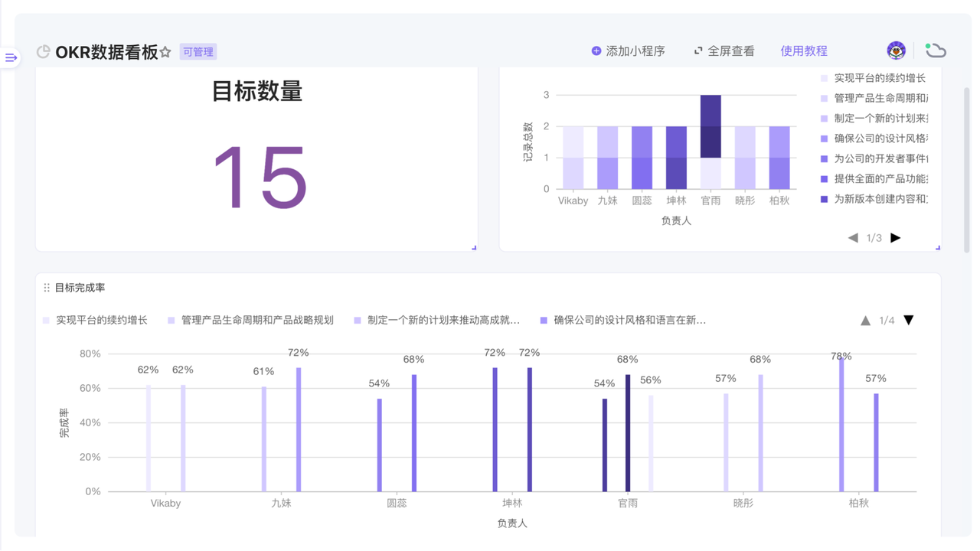This screenshot has height=551, width=980.
Task: Click resize corner of stacked bar chart
Action: tap(937, 247)
